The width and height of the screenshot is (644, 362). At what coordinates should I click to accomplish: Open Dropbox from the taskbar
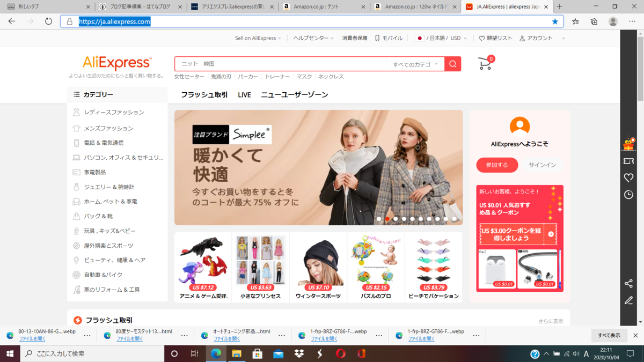(x=299, y=353)
